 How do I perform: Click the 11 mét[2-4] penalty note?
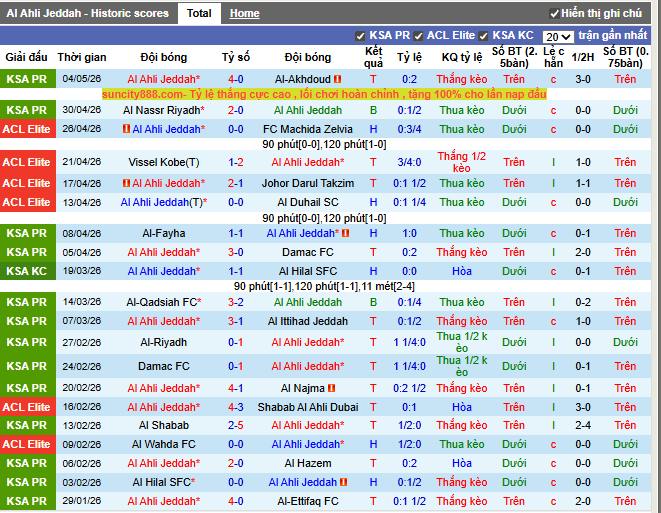(x=388, y=287)
